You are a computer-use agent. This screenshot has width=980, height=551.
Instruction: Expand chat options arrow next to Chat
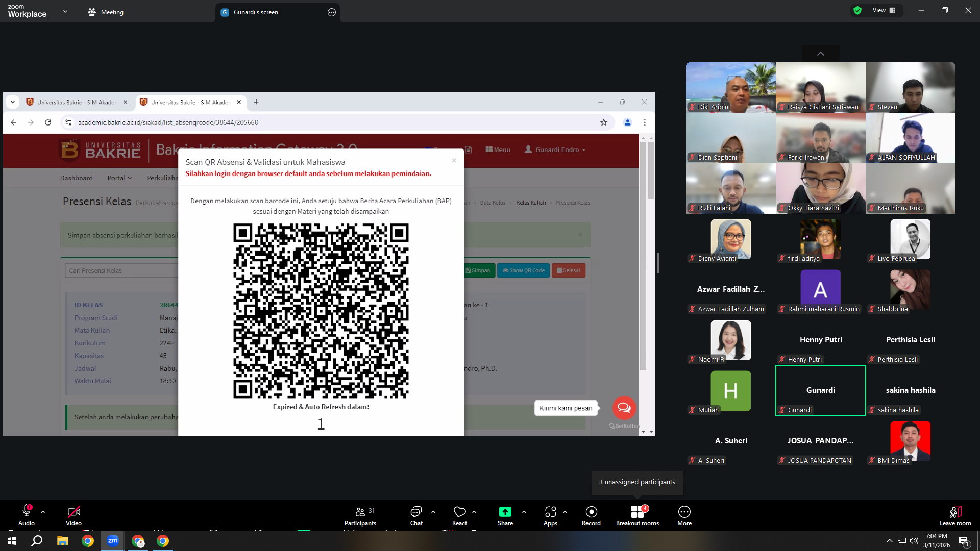(x=433, y=511)
